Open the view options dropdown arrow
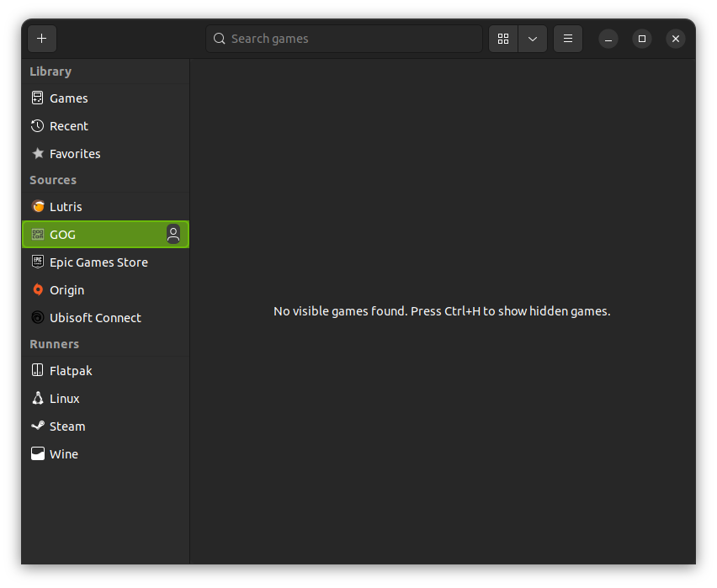 532,39
